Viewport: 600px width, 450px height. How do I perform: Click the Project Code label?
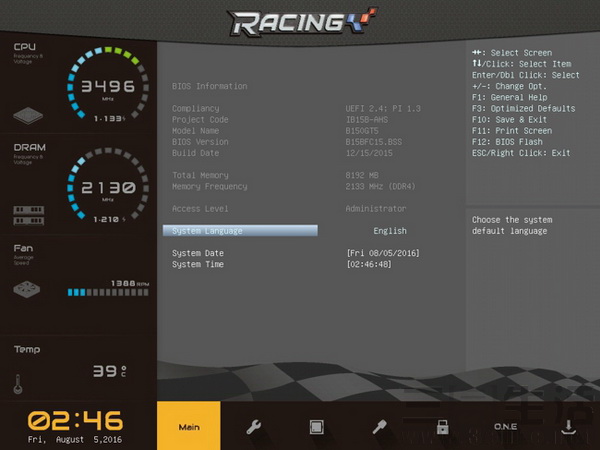coord(200,119)
